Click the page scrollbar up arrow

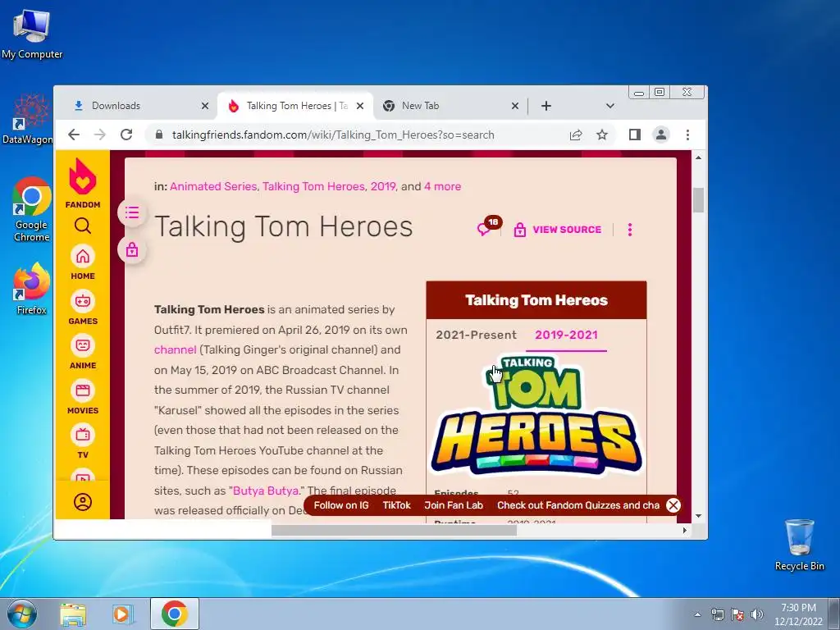698,157
